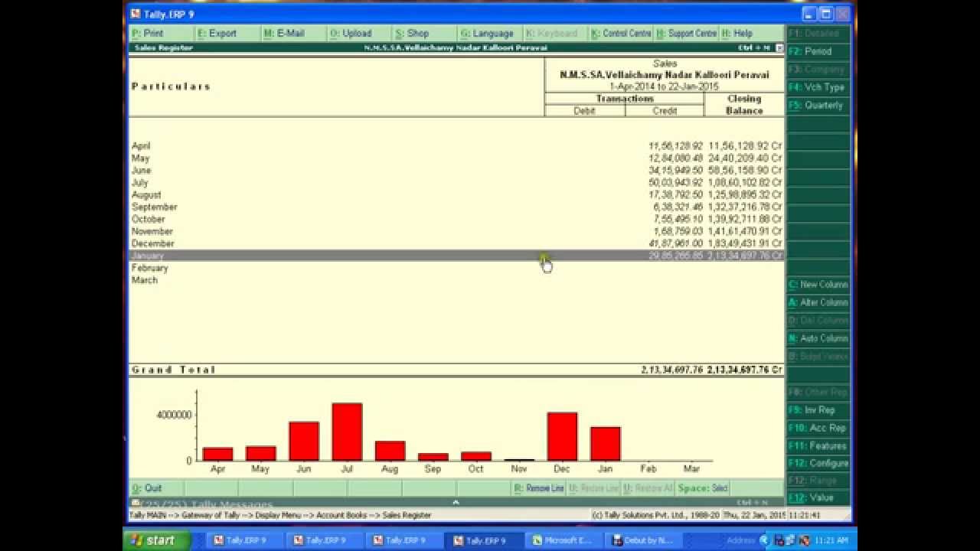
Task: Select the March month row
Action: 456,280
